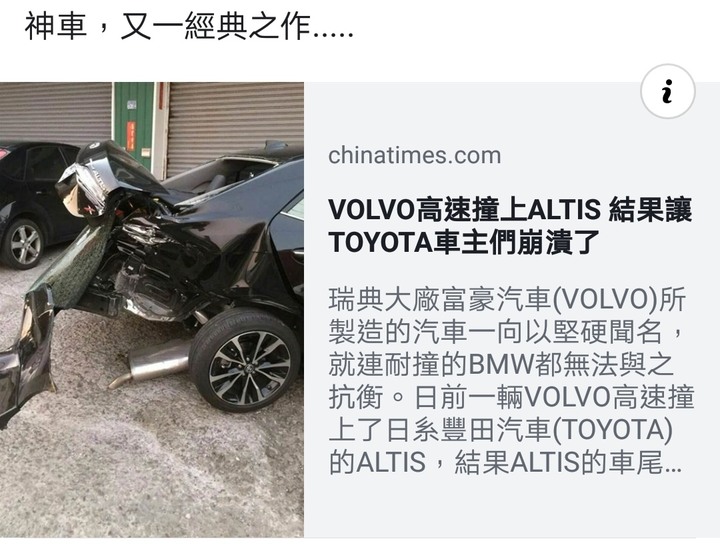The image size is (720, 549).
Task: Click description line 就連耐撞的BMW都無法與之
Action: tap(501, 364)
